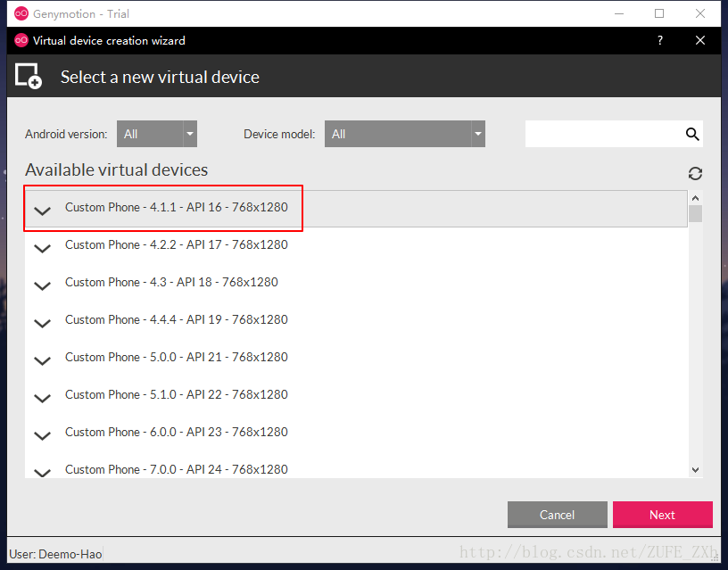Expand Custom Phone 4.4.4 API 19 chevron
728x570 pixels.
tap(42, 324)
